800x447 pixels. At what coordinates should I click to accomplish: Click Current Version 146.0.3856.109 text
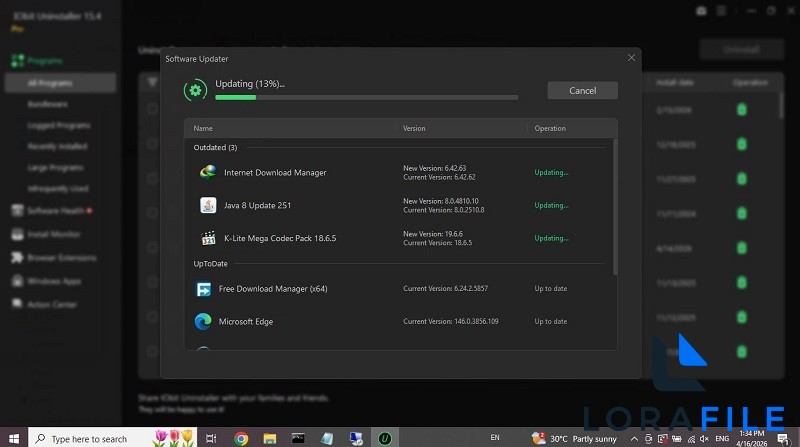pyautogui.click(x=451, y=321)
